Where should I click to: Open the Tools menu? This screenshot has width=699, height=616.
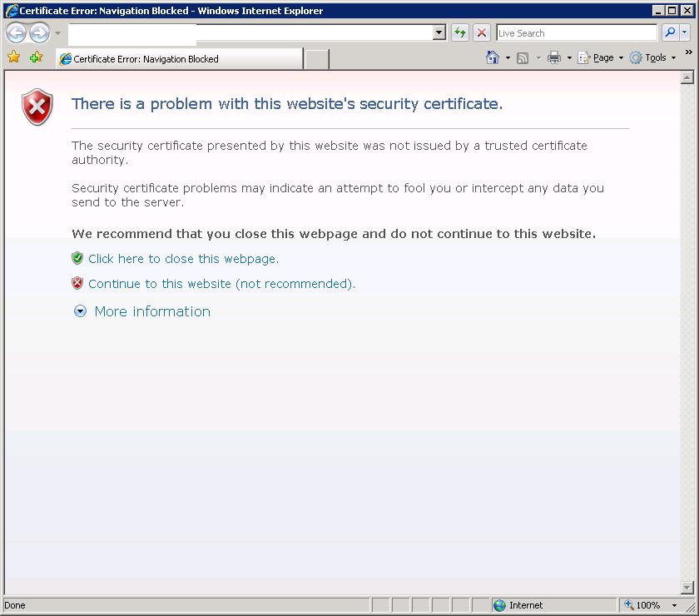pyautogui.click(x=656, y=57)
